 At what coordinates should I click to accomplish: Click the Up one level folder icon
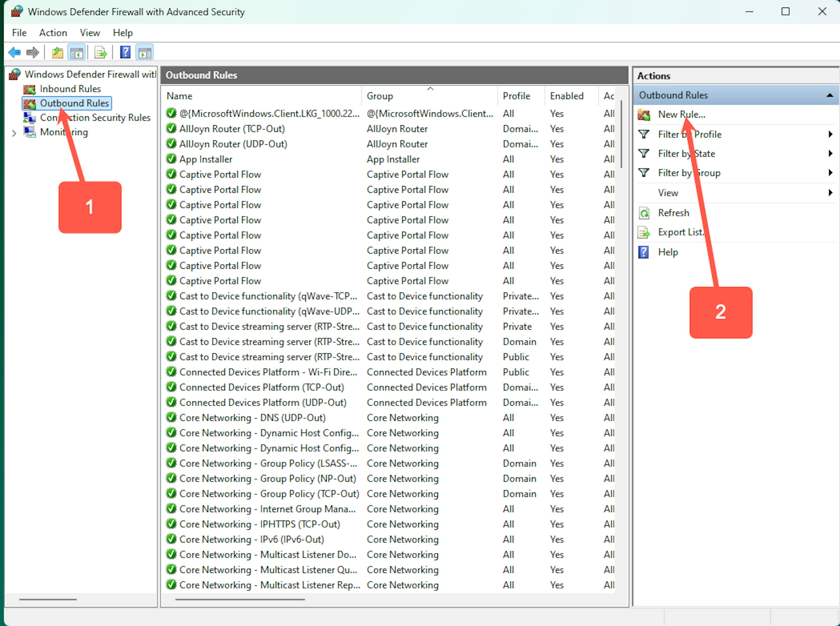pos(57,52)
